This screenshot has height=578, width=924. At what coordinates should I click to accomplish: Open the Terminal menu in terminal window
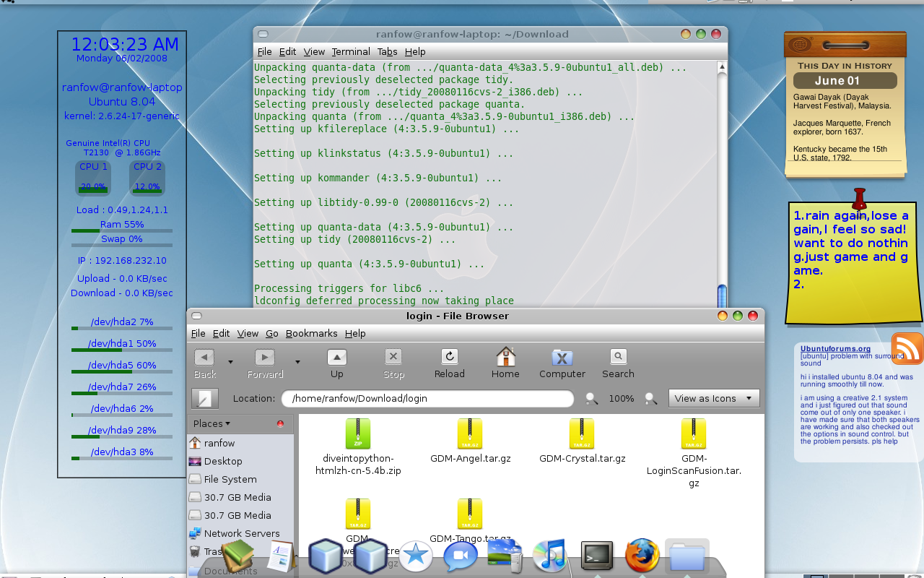pos(351,51)
